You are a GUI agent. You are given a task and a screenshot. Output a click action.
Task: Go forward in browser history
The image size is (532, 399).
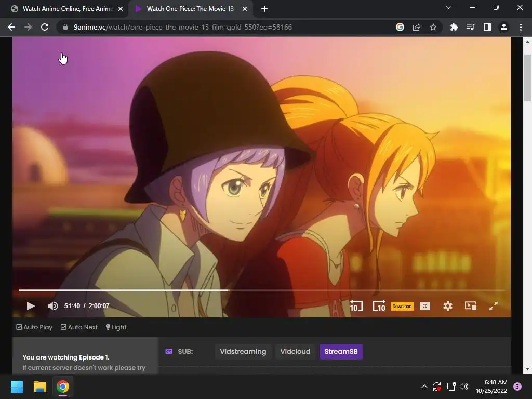coord(28,27)
